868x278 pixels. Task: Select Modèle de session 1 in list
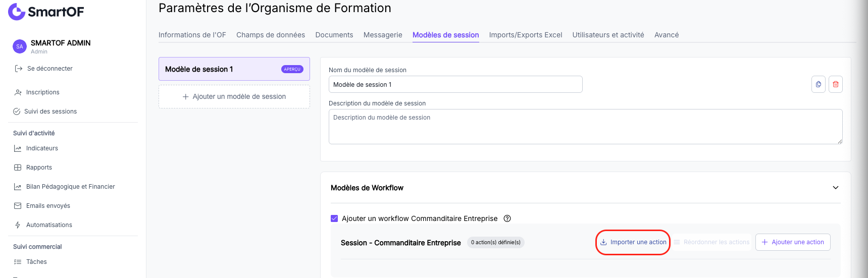click(234, 69)
